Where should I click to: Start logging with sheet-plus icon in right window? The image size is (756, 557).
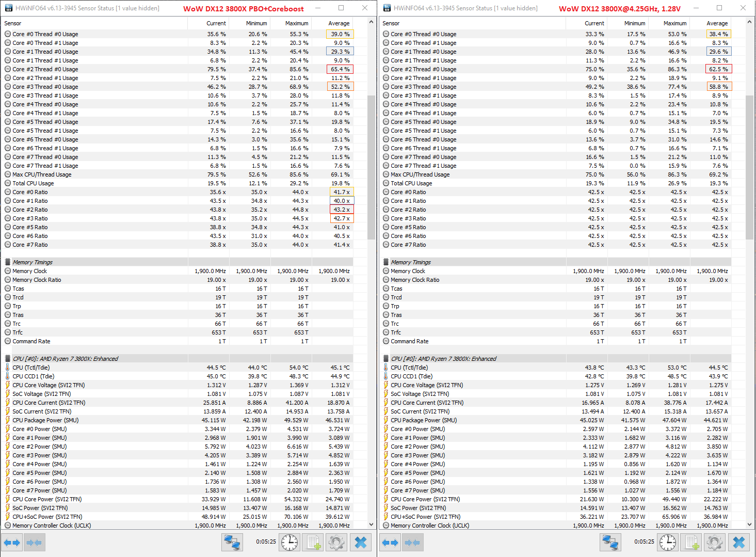[692, 543]
